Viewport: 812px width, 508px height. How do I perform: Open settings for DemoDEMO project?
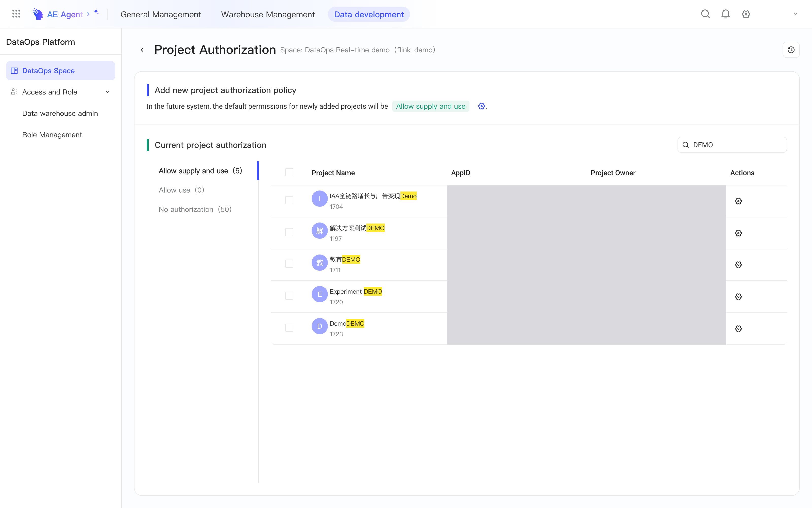738,329
